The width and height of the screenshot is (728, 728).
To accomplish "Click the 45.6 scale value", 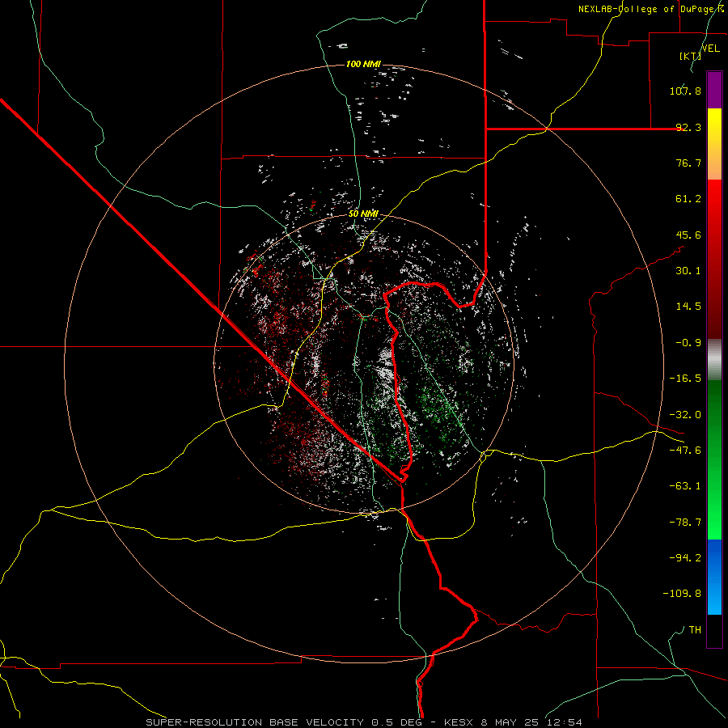I will coord(688,235).
